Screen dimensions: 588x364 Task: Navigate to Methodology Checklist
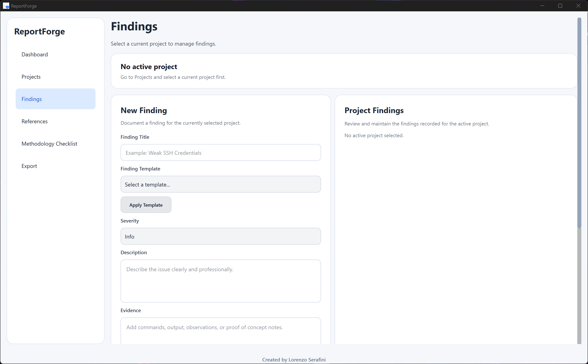pyautogui.click(x=49, y=144)
